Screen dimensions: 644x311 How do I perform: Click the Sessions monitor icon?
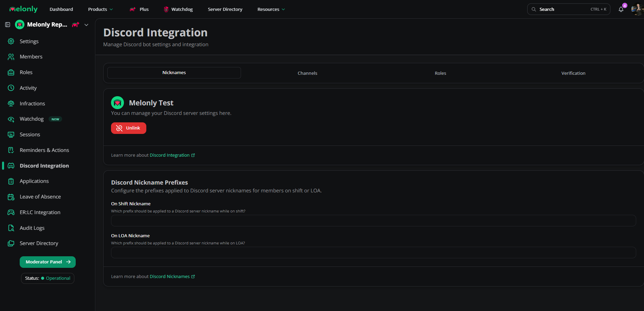[11, 135]
